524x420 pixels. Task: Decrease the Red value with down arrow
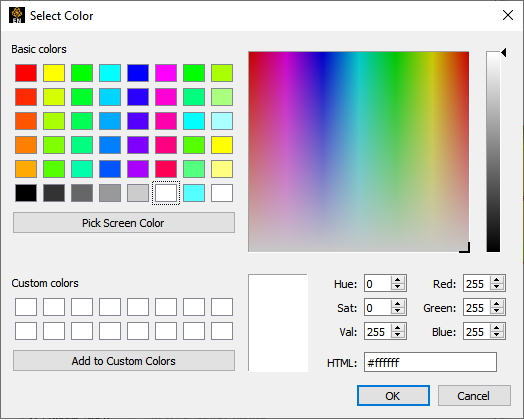(x=497, y=287)
